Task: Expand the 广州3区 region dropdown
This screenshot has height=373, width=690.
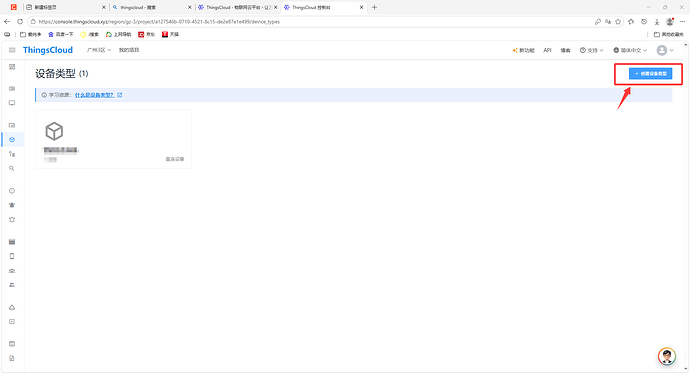Action: click(x=99, y=50)
